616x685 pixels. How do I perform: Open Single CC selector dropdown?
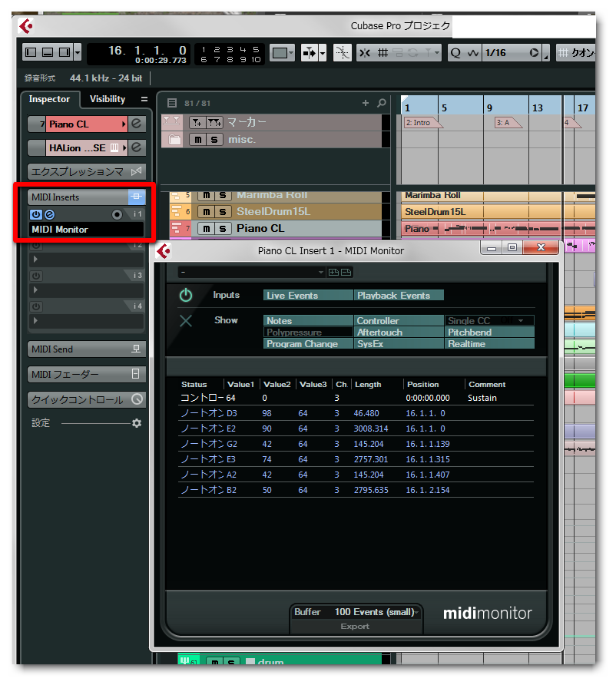coord(489,321)
